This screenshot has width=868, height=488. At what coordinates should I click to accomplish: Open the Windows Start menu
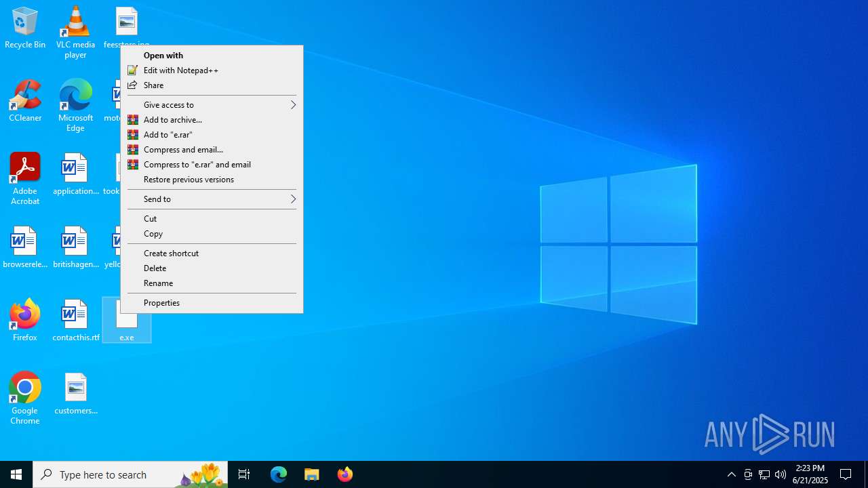coord(16,474)
